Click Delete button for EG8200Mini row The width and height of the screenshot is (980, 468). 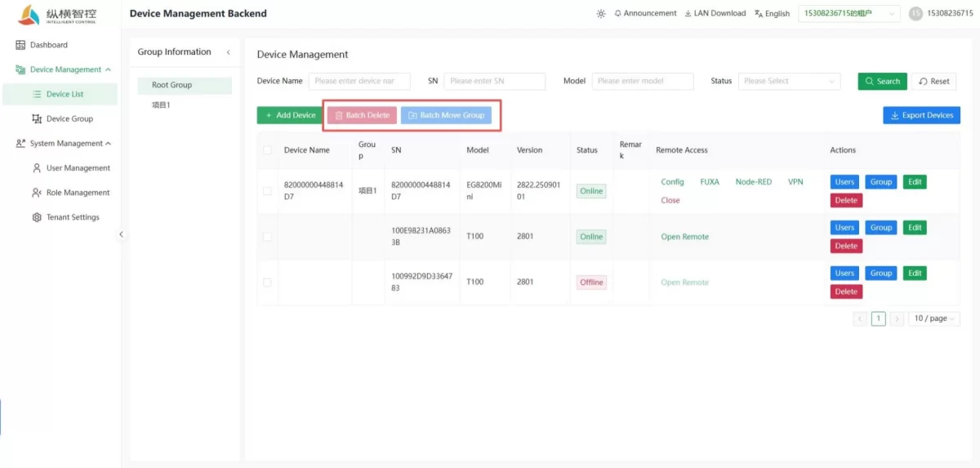tap(846, 200)
